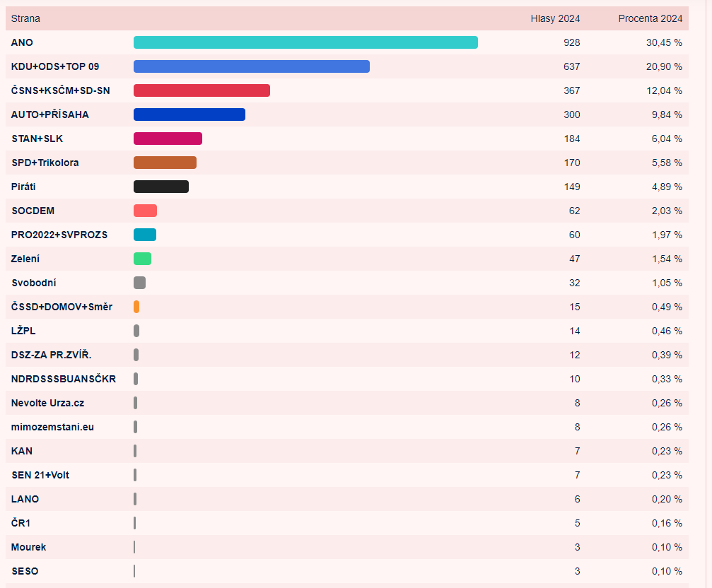
Task: Click Svobodní's vote count 32
Action: pos(574,283)
